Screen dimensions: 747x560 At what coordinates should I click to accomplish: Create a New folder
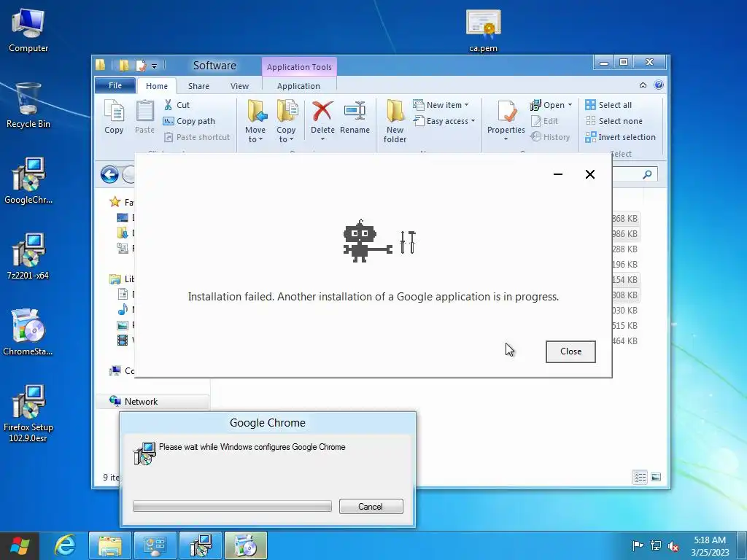[395, 122]
